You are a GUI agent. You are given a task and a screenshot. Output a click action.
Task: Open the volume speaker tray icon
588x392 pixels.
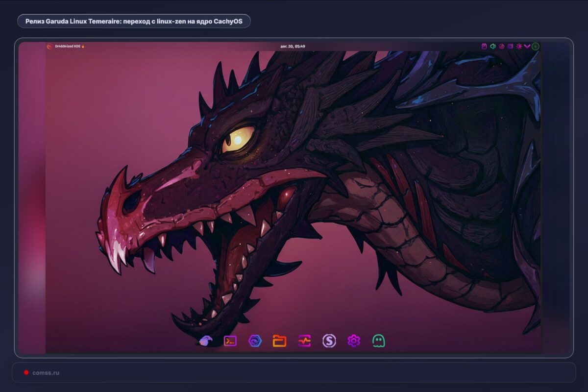pyautogui.click(x=493, y=46)
